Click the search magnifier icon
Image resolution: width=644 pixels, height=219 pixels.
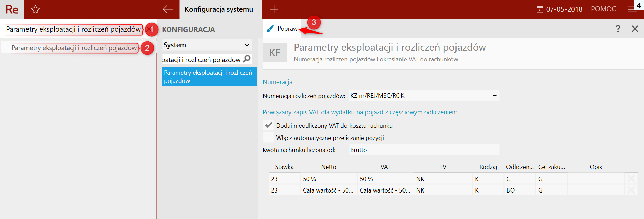(247, 59)
